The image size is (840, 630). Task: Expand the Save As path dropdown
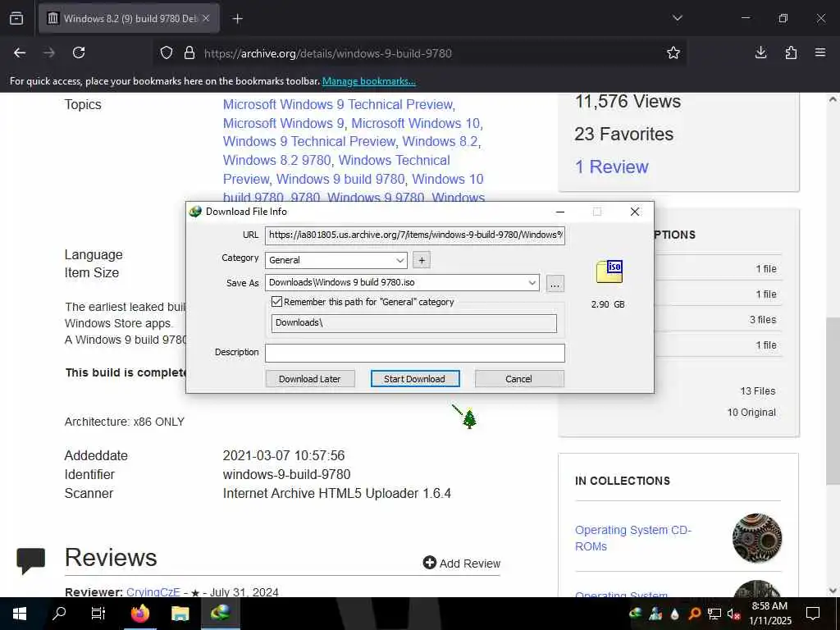click(x=532, y=282)
